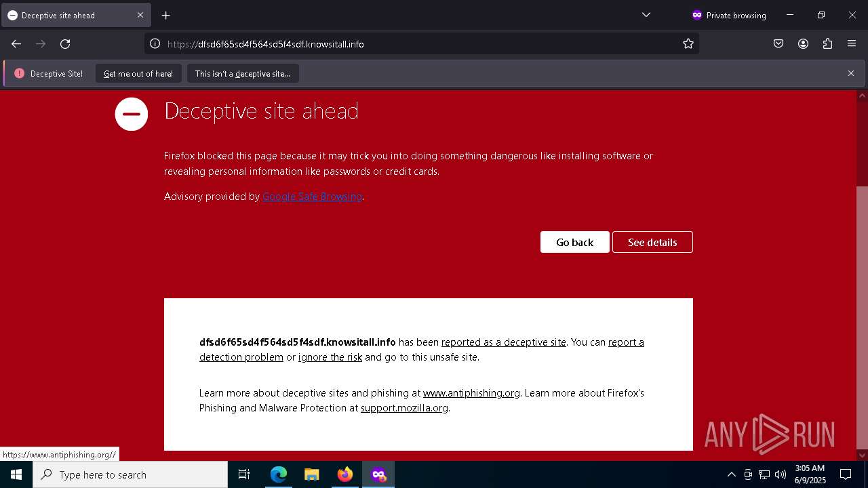Open Firefox from the taskbar

[345, 474]
